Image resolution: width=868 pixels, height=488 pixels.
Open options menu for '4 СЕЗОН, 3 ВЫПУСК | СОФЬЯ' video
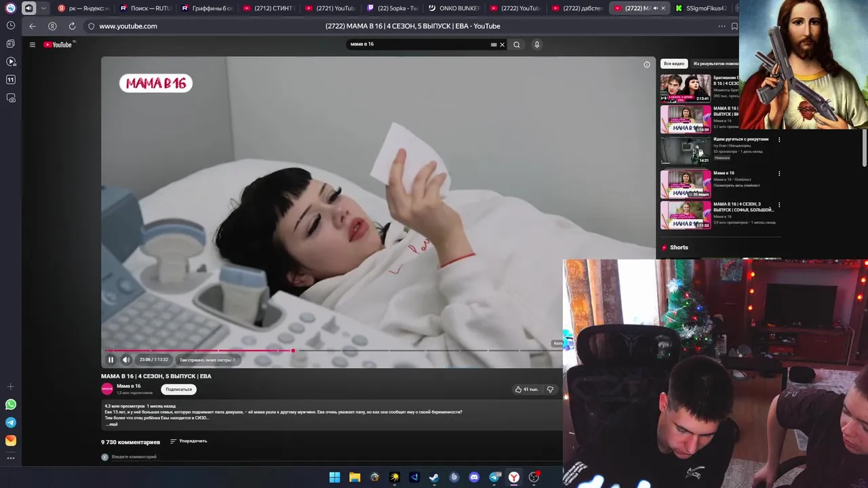coord(779,205)
